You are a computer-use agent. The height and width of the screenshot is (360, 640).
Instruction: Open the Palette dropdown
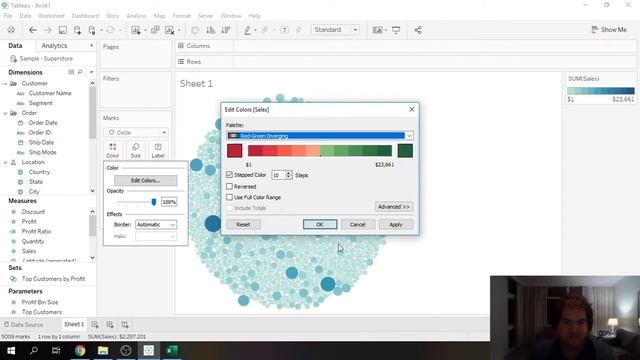point(409,136)
